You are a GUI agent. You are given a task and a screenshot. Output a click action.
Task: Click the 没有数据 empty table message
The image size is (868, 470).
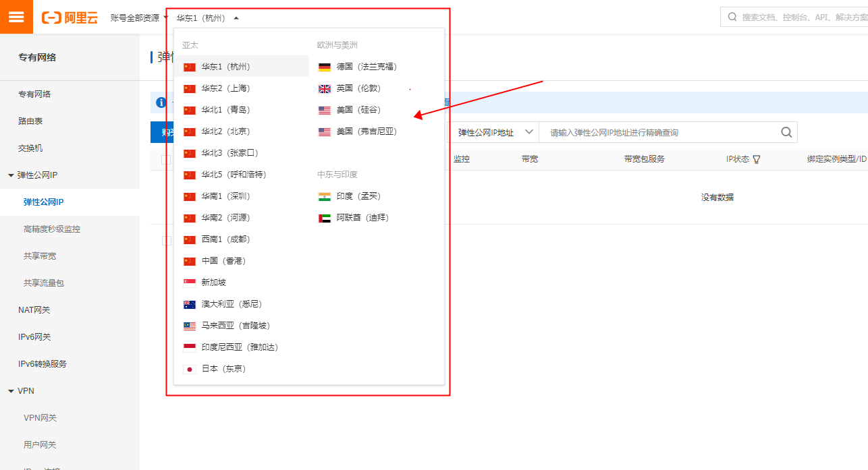click(x=717, y=198)
